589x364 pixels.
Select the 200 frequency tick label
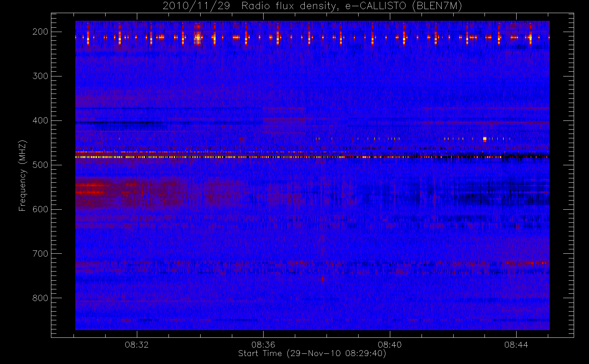[x=40, y=32]
